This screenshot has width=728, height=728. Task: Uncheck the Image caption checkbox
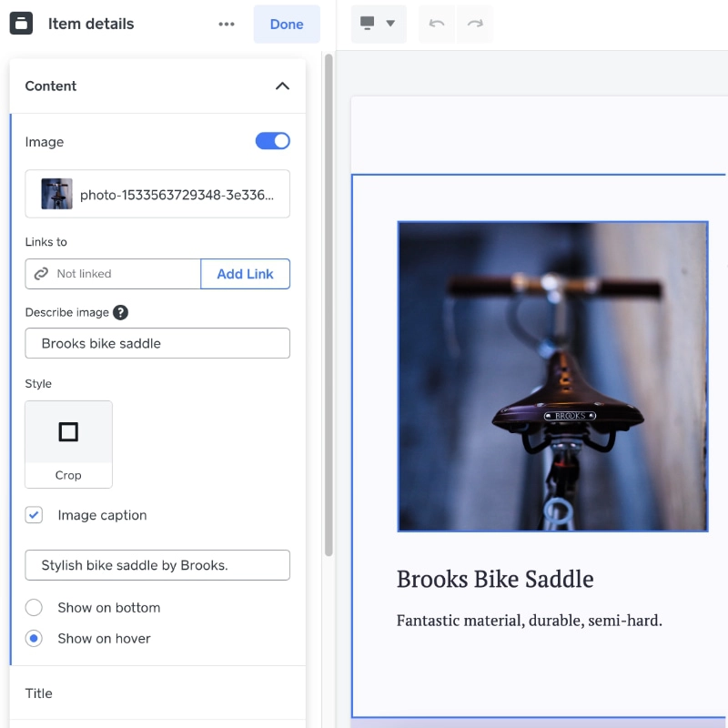click(x=34, y=515)
